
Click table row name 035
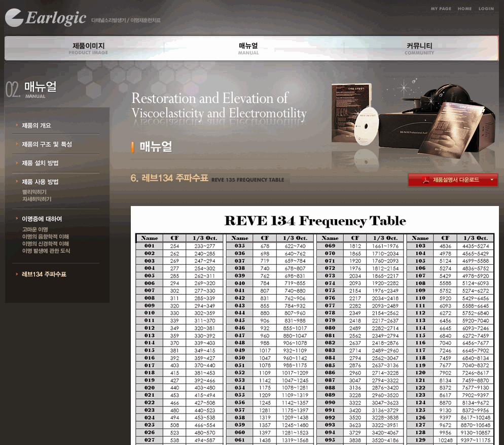[x=240, y=246]
